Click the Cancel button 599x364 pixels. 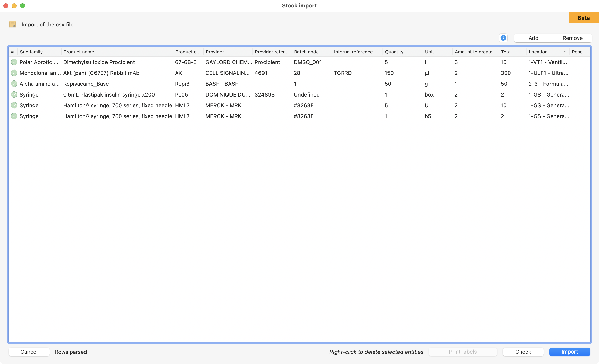(29, 352)
